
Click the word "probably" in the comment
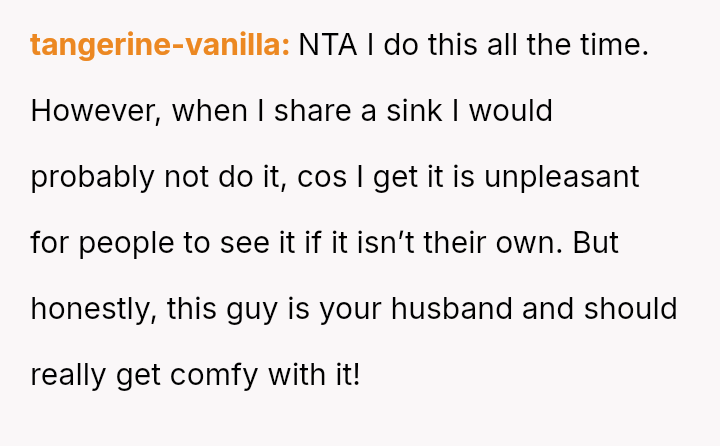pos(93,177)
